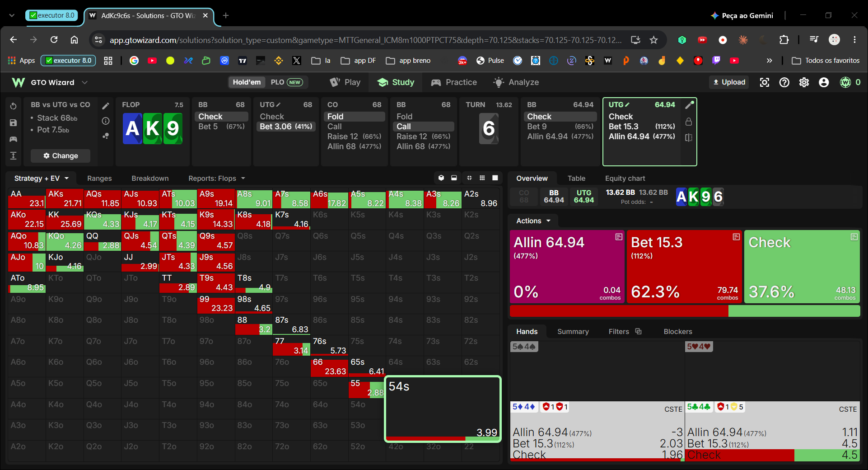
Task: Open the Analyze section
Action: [x=516, y=82]
